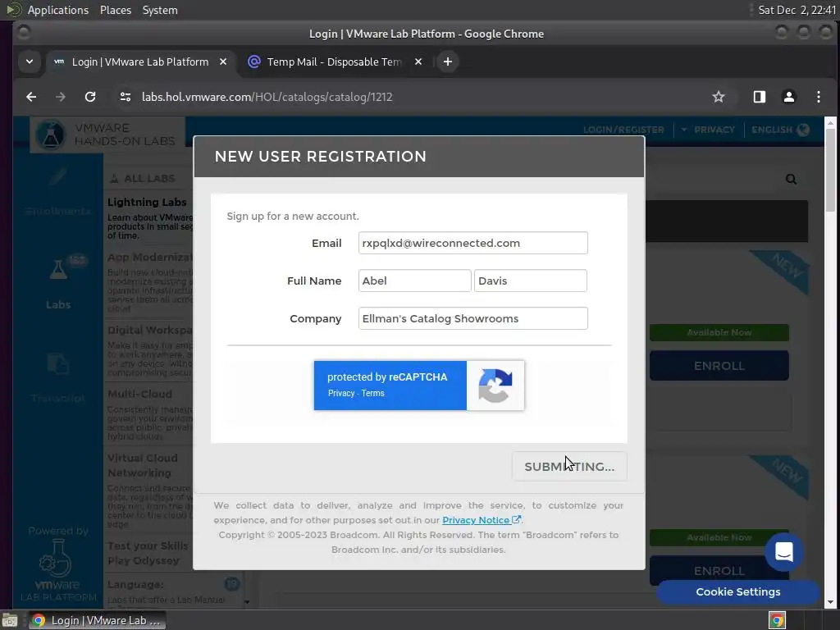Select Virtual Cloud Networking category

click(x=143, y=466)
